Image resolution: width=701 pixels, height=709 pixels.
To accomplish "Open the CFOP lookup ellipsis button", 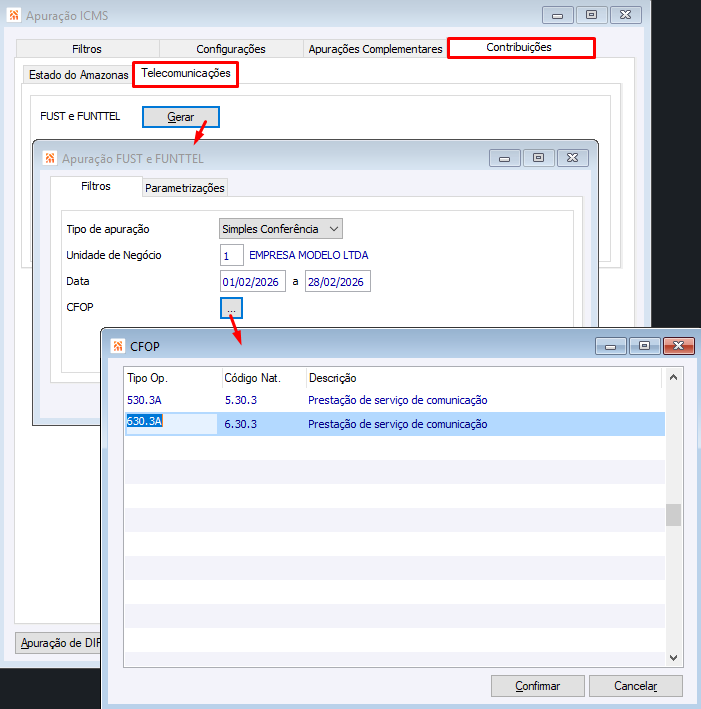I will 231,308.
